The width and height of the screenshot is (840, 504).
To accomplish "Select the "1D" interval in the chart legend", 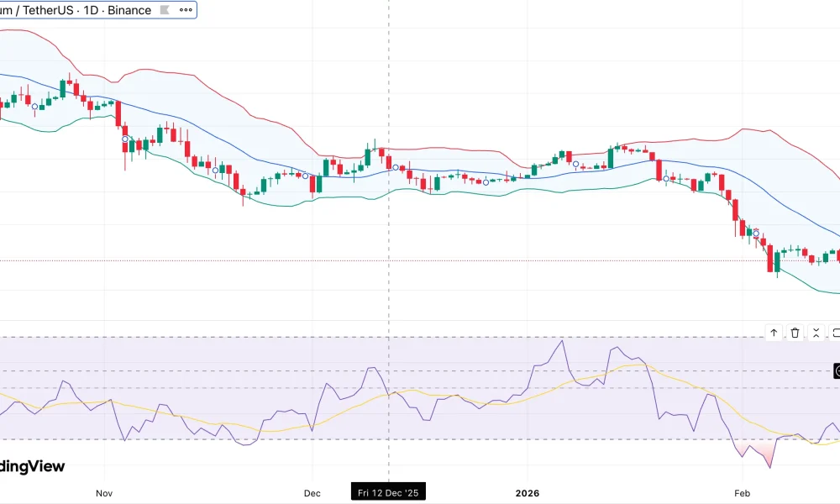I will 90,10.
